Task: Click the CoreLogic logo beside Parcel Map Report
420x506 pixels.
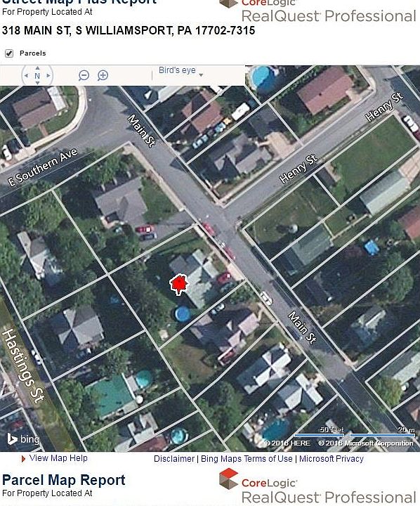Action: coord(258,479)
